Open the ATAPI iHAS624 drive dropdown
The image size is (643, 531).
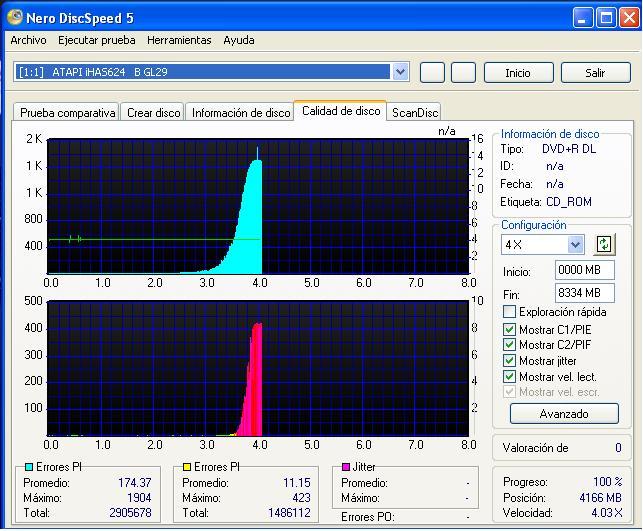pos(401,72)
